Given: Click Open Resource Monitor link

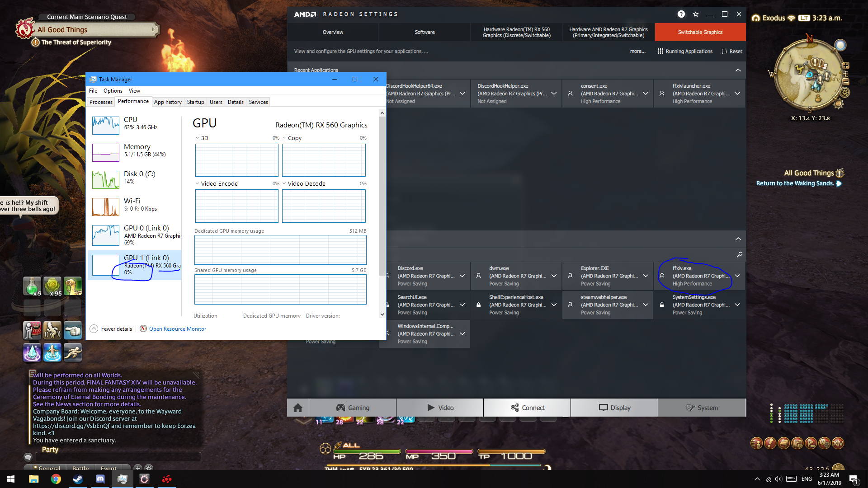Looking at the screenshot, I should 177,328.
